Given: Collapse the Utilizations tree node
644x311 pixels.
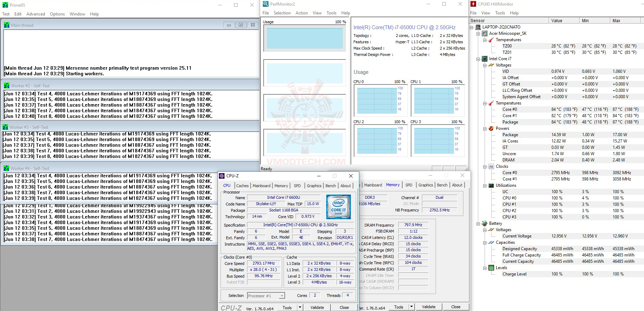Looking at the screenshot, I should tap(485, 185).
